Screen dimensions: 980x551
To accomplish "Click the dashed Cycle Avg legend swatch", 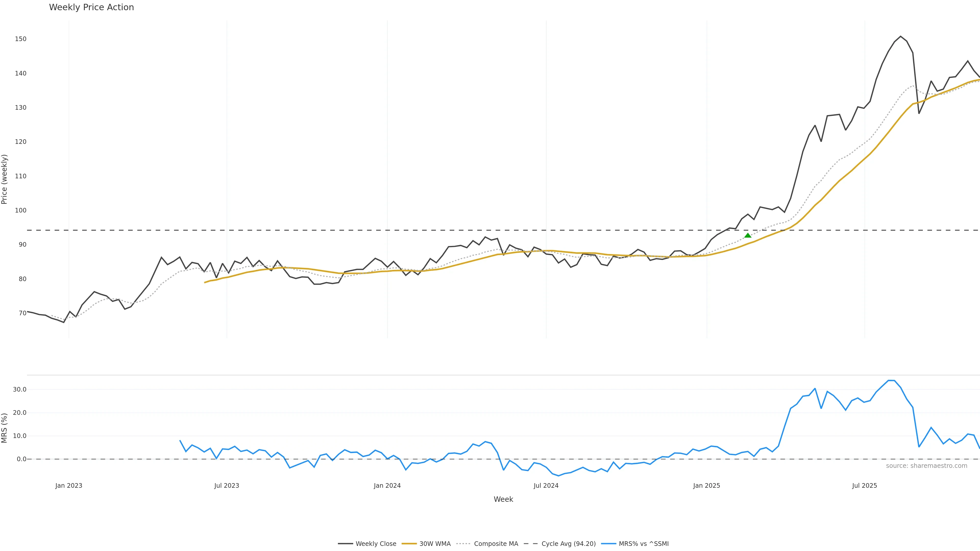I will click(531, 544).
